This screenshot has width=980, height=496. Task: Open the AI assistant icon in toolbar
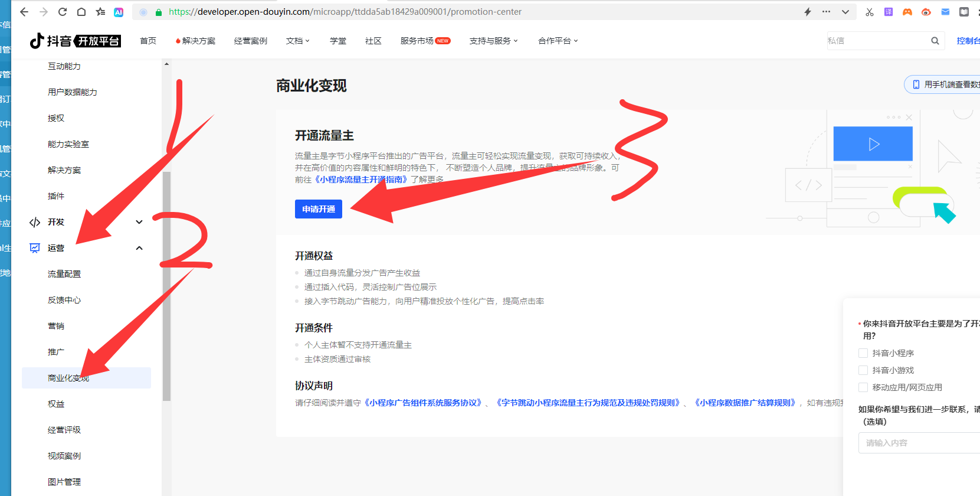[119, 12]
